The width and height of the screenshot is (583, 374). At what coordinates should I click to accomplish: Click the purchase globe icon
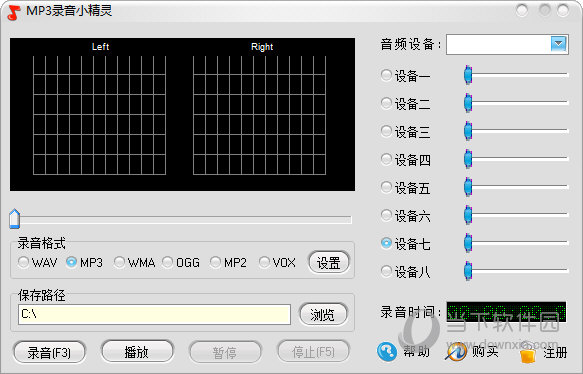tap(456, 351)
